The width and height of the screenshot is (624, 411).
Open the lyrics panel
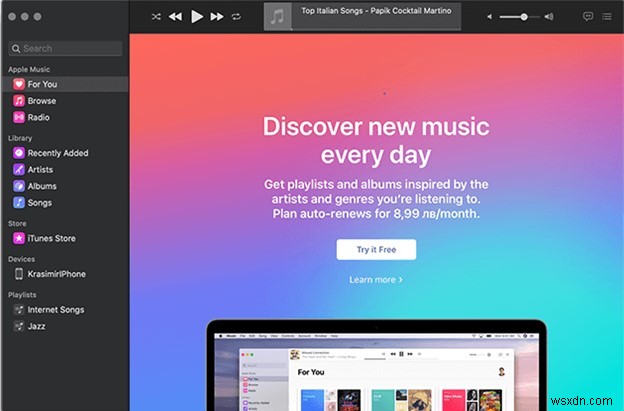(x=588, y=16)
